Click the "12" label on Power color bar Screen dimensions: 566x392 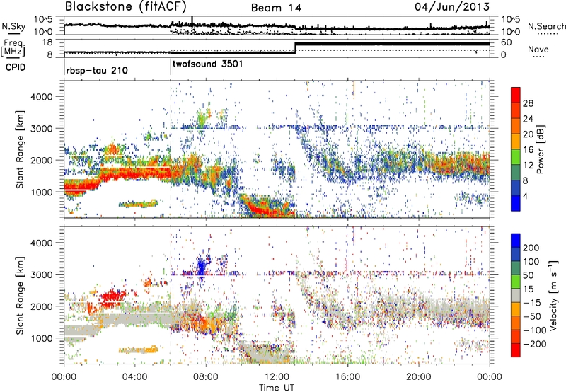click(528, 166)
